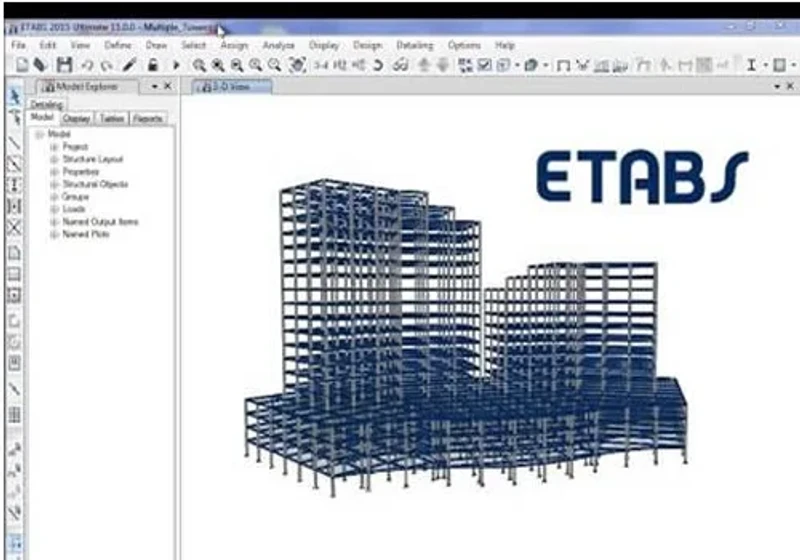
Task: Click the glasses perspective toggle icon
Action: point(401,65)
